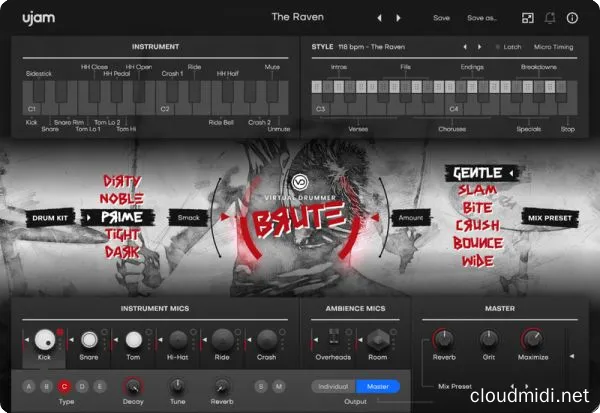This screenshot has height=413, width=600.
Task: Click the Brute logo in center
Action: pos(300,220)
